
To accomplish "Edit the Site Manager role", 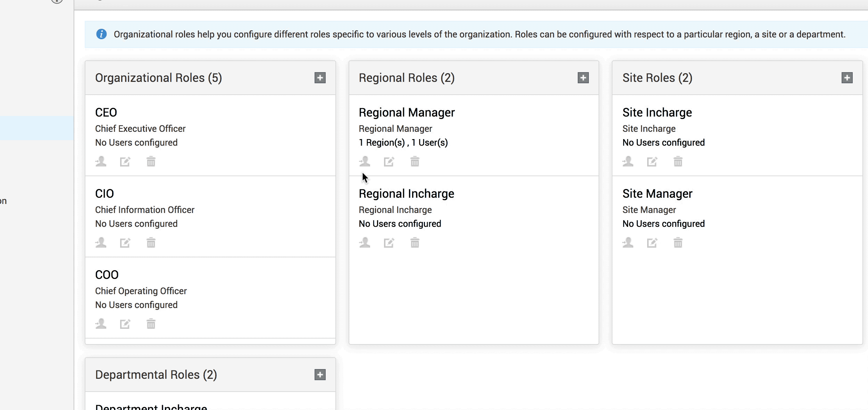I will coord(652,243).
